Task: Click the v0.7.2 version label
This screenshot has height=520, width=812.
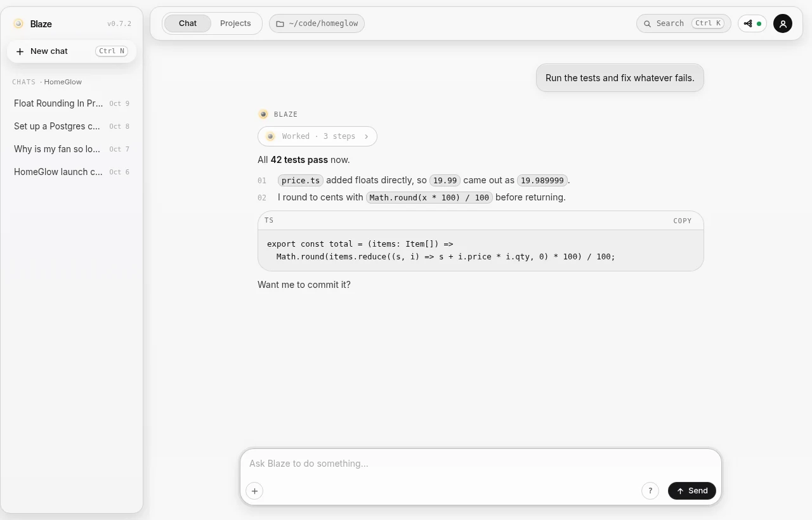Action: click(119, 24)
